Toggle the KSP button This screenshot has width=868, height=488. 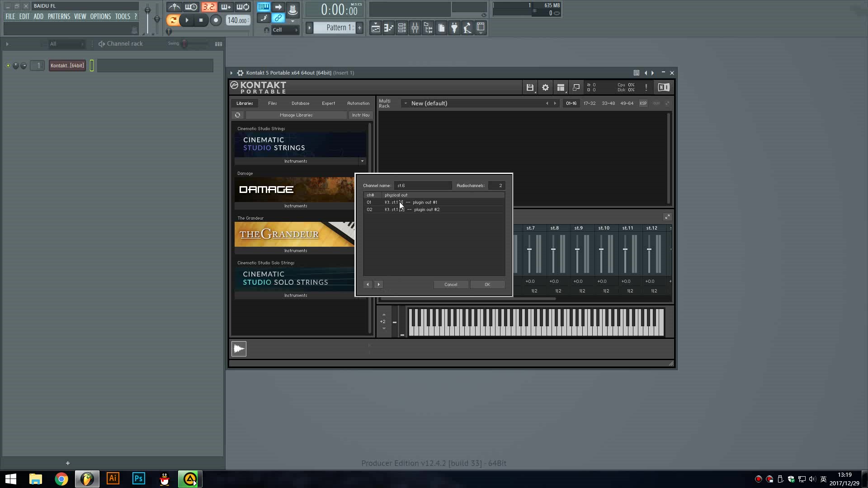(643, 103)
